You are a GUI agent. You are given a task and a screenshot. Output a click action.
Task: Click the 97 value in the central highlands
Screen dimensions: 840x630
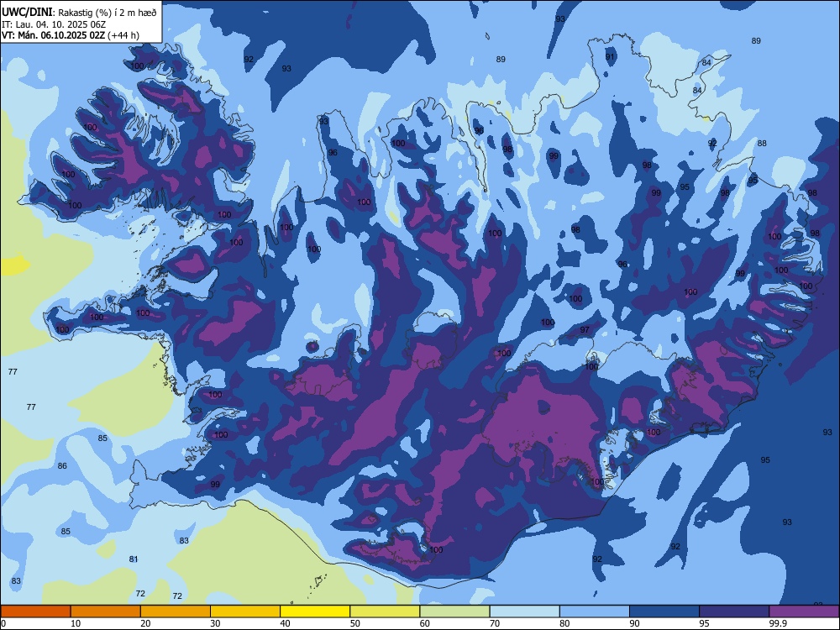click(585, 329)
